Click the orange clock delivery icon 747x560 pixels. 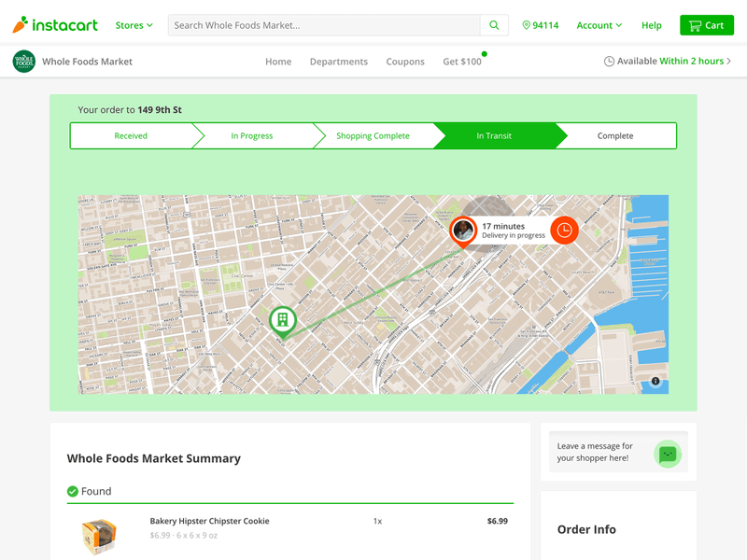[x=565, y=231]
